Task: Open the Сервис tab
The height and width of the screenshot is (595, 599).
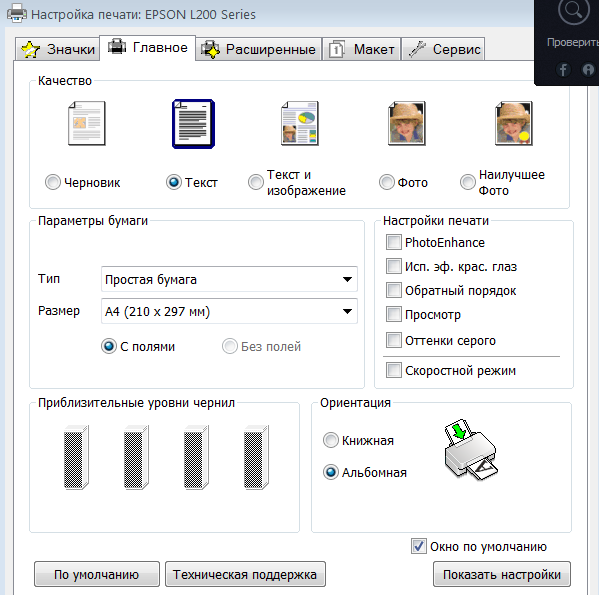Action: (443, 49)
